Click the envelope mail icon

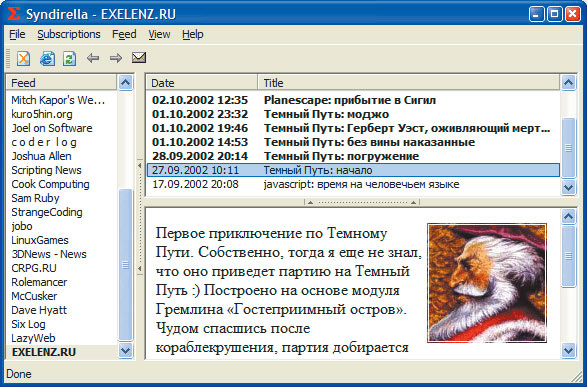click(139, 58)
